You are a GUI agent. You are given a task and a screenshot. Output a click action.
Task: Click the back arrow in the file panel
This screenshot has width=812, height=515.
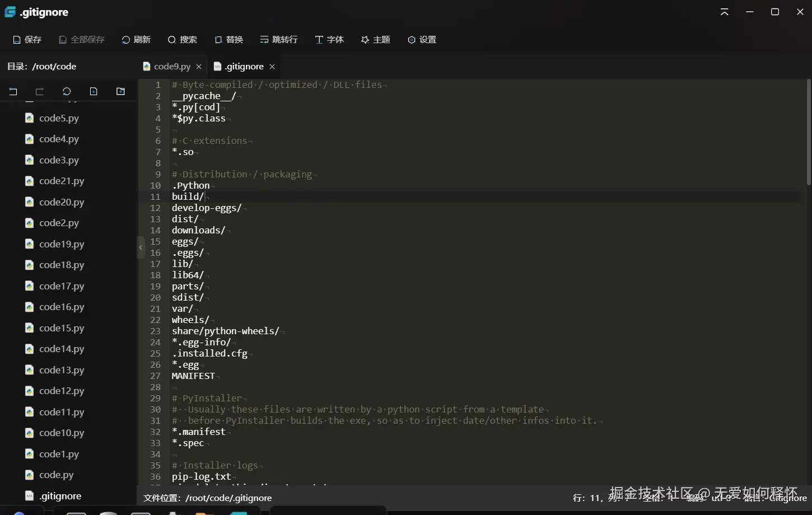click(13, 91)
